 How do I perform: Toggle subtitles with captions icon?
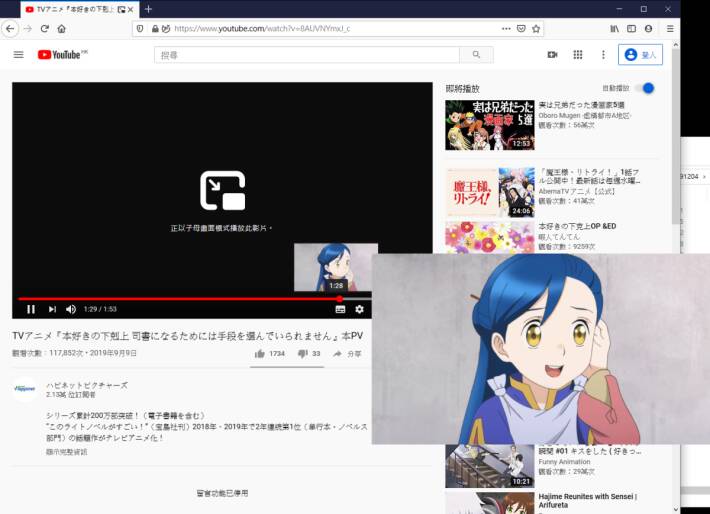(340, 309)
